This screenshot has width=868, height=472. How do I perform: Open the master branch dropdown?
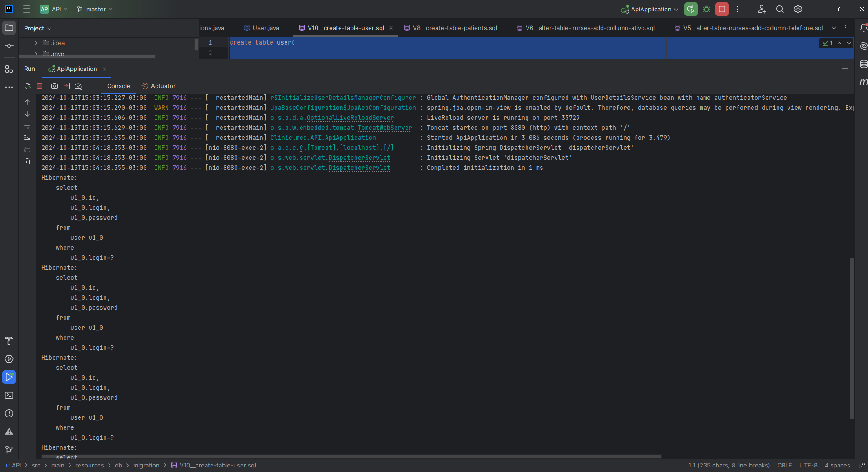(x=95, y=9)
